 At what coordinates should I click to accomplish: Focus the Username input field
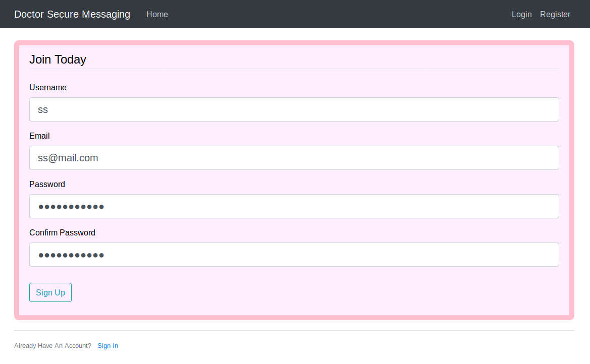294,109
